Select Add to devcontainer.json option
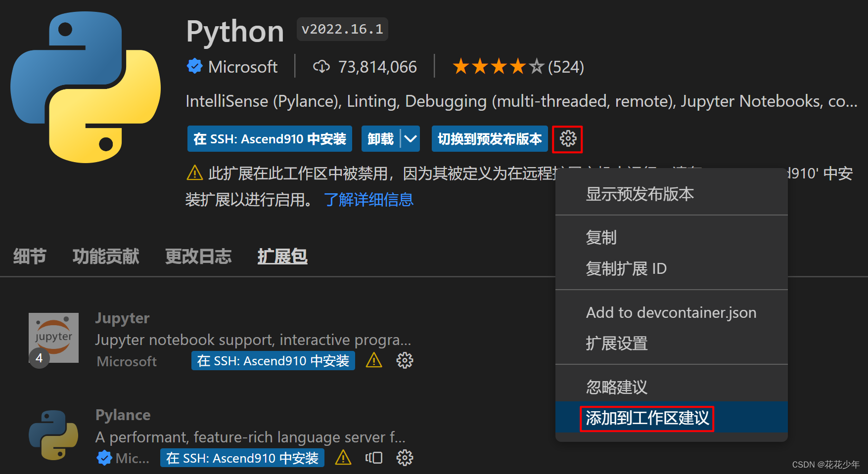This screenshot has height=474, width=868. [x=671, y=312]
